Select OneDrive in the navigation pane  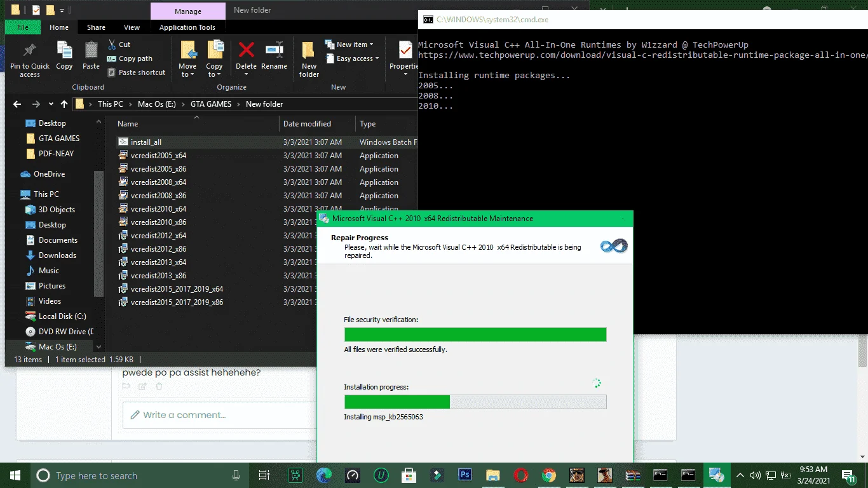50,174
